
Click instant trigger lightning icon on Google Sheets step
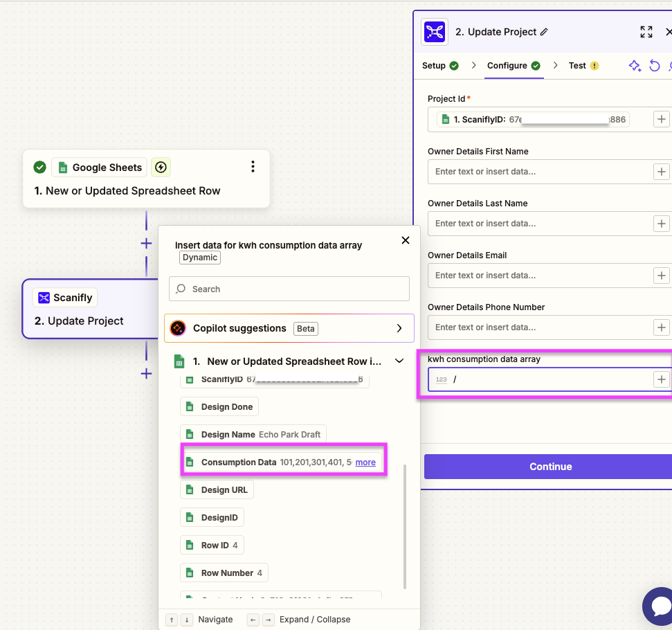click(161, 168)
